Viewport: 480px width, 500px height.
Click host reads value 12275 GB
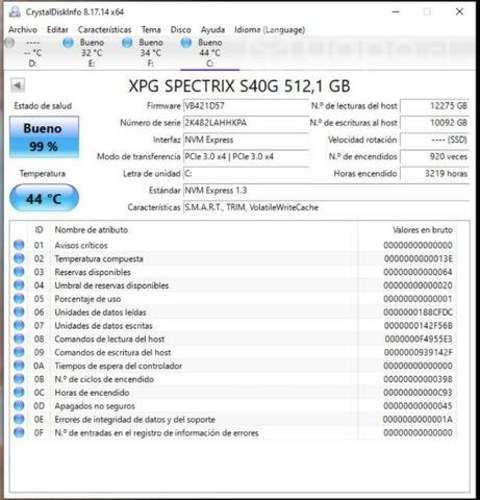pyautogui.click(x=435, y=106)
